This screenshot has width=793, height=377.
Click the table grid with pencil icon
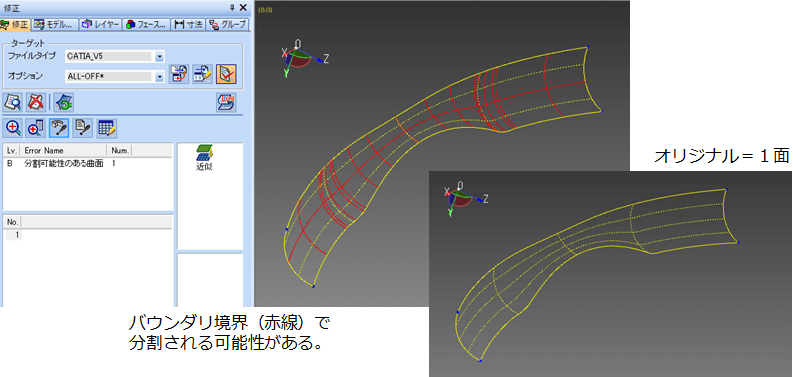107,129
